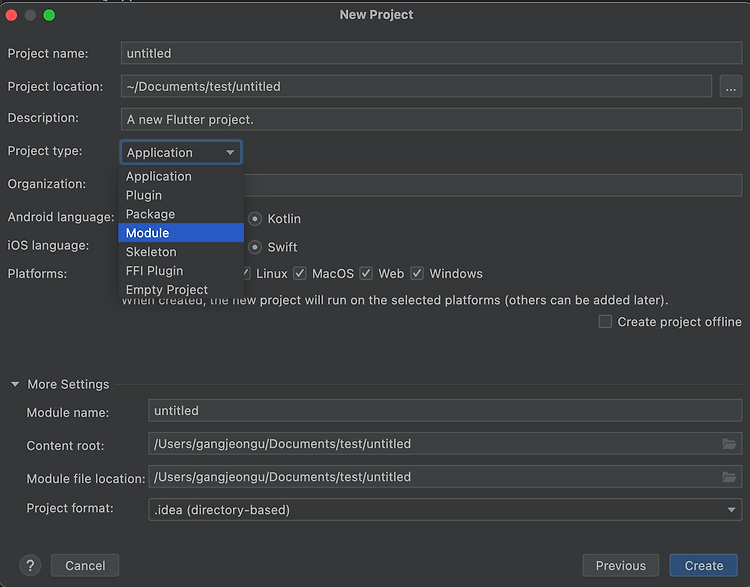The width and height of the screenshot is (750, 587).
Task: Choose Module from the project type list
Action: tap(181, 233)
